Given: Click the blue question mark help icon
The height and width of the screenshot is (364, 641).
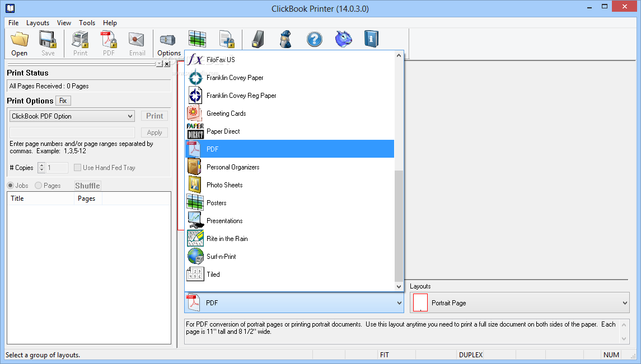Looking at the screenshot, I should [315, 39].
